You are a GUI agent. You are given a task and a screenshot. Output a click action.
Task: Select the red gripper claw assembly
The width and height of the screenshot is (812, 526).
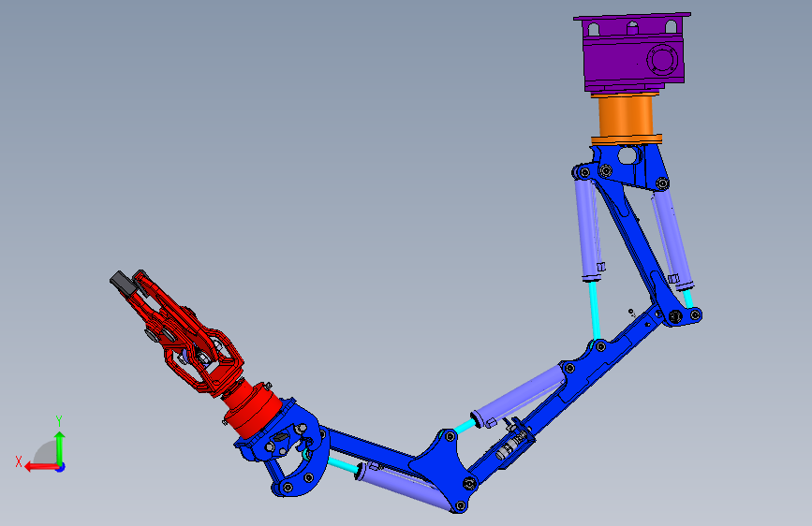(x=180, y=335)
